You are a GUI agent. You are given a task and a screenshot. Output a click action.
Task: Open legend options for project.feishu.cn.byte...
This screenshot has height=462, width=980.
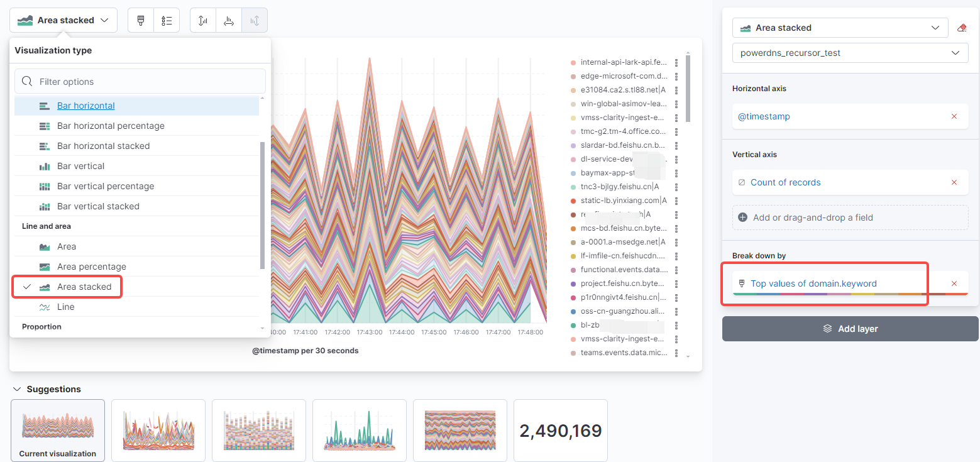(x=676, y=283)
